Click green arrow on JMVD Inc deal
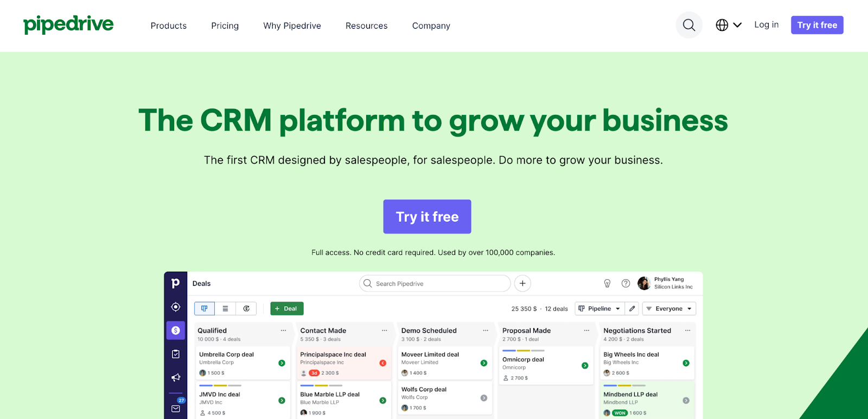This screenshot has width=868, height=419. [x=282, y=401]
